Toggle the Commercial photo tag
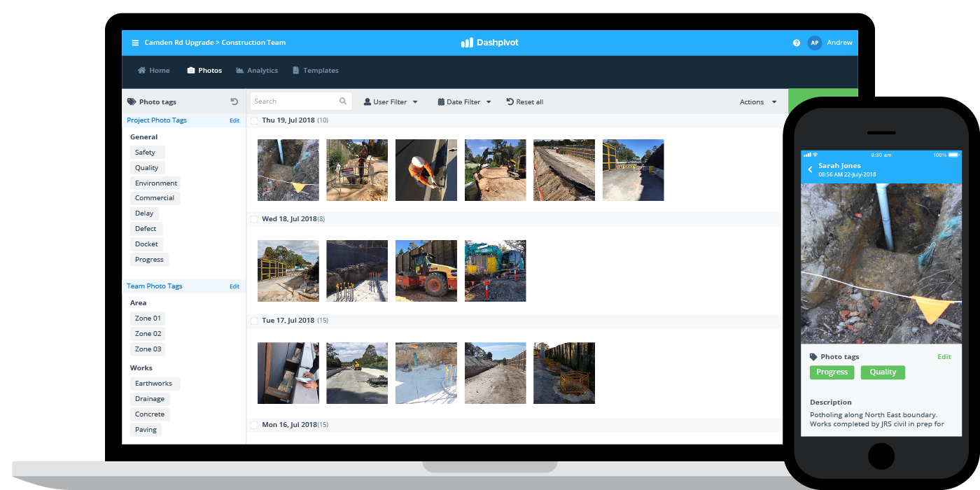 point(155,198)
